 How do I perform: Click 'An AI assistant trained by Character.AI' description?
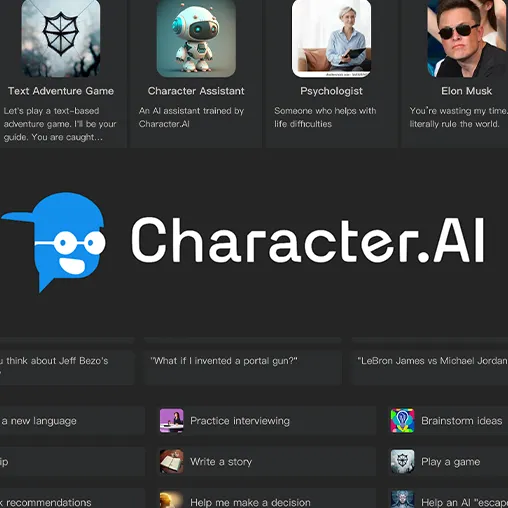click(x=191, y=117)
